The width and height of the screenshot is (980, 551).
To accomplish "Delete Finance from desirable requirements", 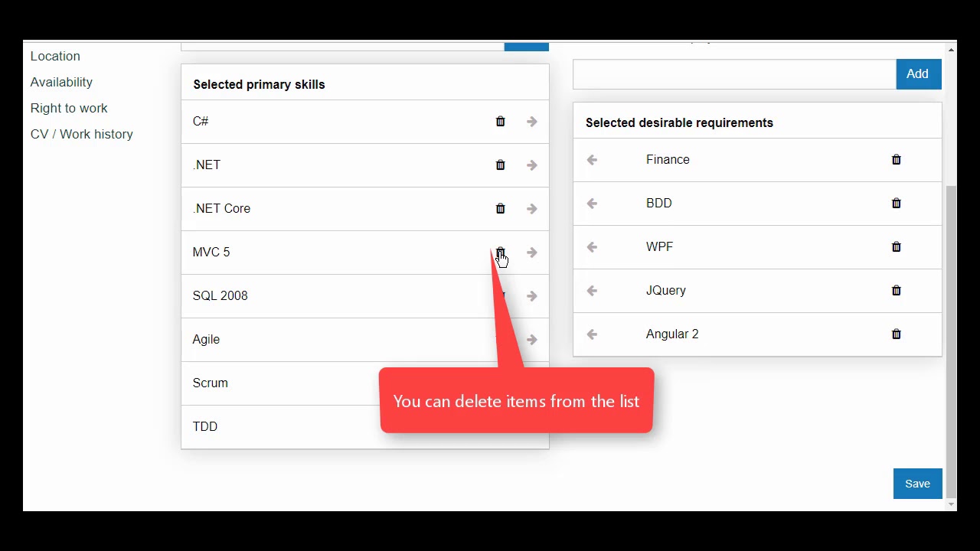I will coord(897,160).
